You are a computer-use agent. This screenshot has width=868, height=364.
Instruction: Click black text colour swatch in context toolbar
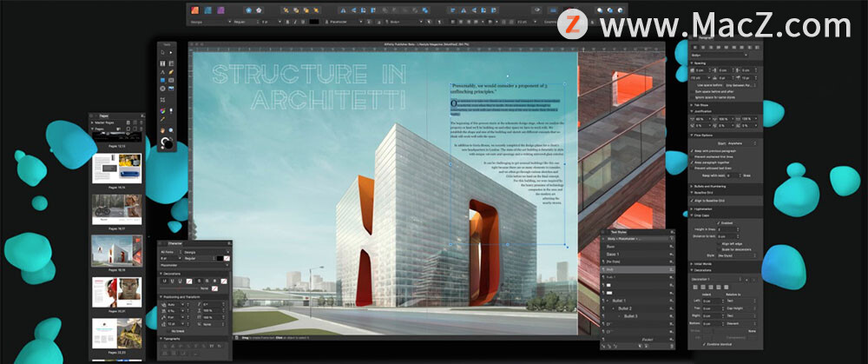tap(314, 23)
